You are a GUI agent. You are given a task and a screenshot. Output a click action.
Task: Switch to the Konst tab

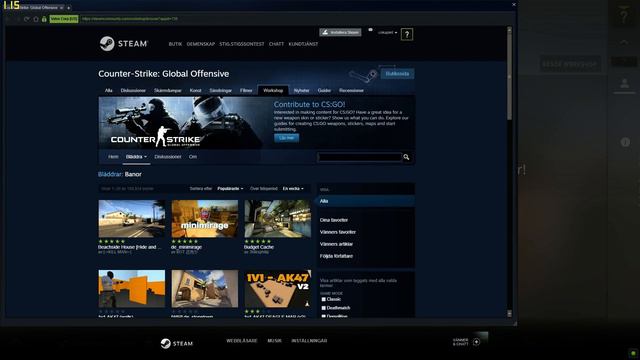pos(196,91)
